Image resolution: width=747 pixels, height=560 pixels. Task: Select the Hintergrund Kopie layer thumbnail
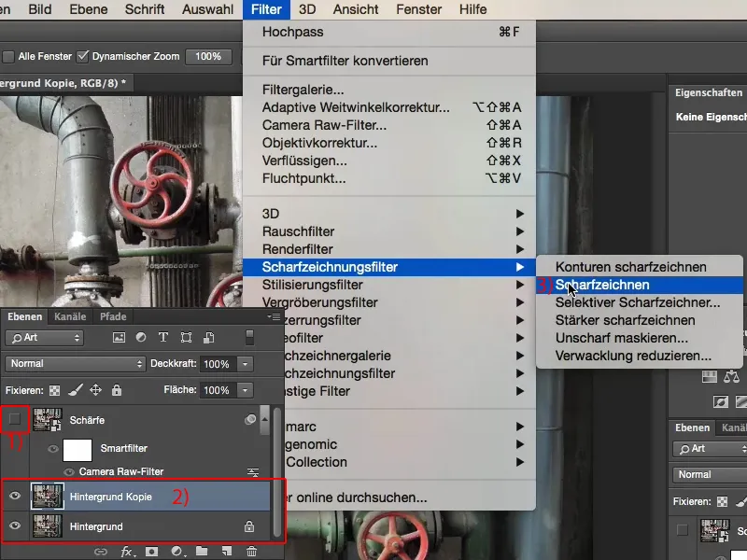[48, 497]
